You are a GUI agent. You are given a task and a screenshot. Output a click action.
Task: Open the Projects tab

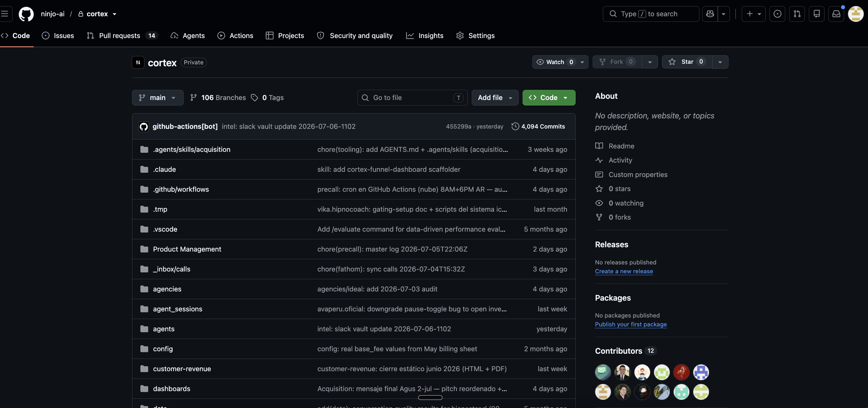285,35
